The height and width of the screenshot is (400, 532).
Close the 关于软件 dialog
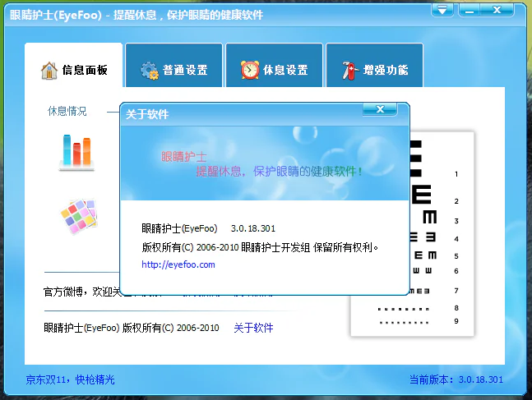click(x=380, y=109)
